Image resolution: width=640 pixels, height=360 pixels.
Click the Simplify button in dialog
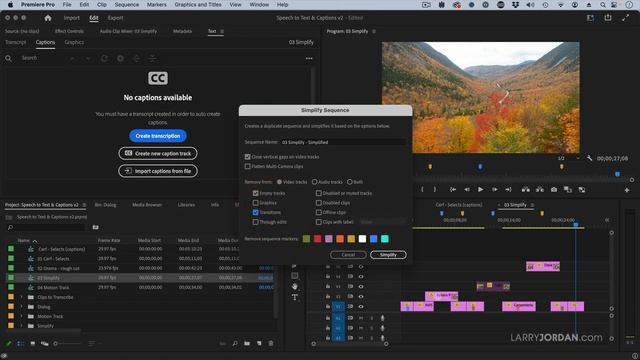pyautogui.click(x=388, y=255)
